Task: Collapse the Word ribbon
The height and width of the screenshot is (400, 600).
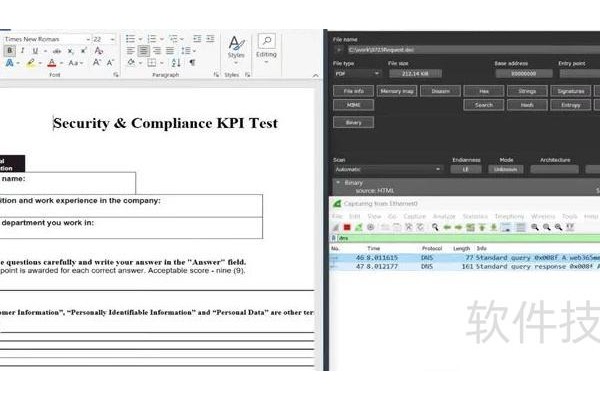Action: [x=316, y=75]
